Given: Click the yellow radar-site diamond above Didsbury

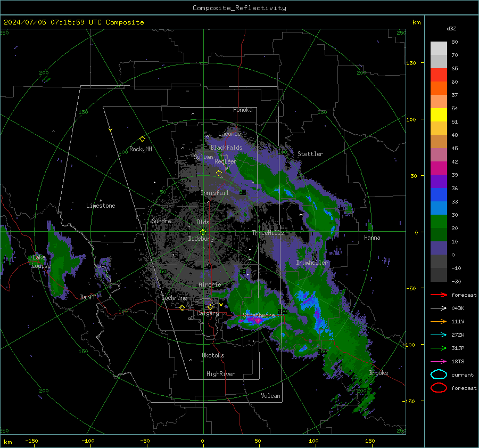Looking at the screenshot, I should 203,232.
